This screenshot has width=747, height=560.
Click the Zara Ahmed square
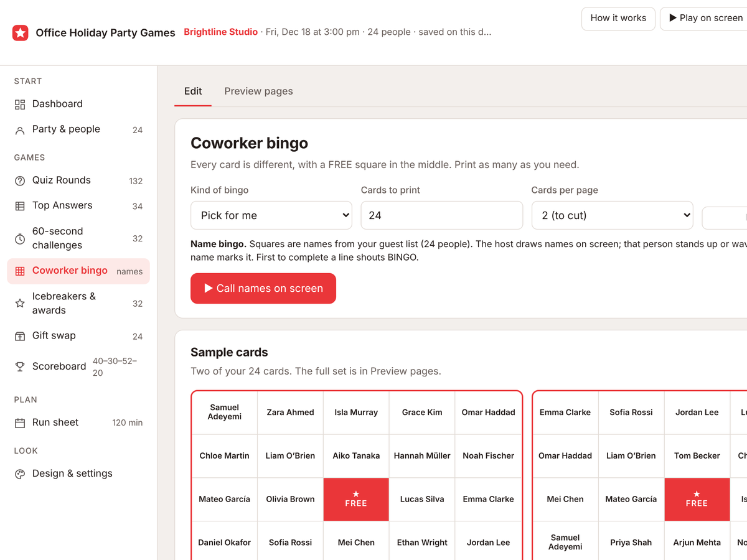tap(290, 413)
